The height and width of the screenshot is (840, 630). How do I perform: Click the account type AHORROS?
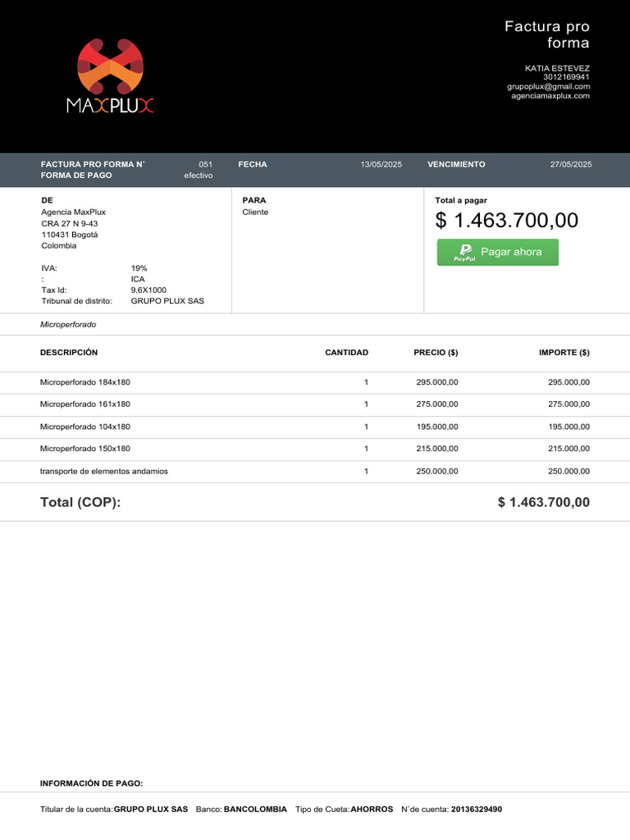pyautogui.click(x=372, y=810)
